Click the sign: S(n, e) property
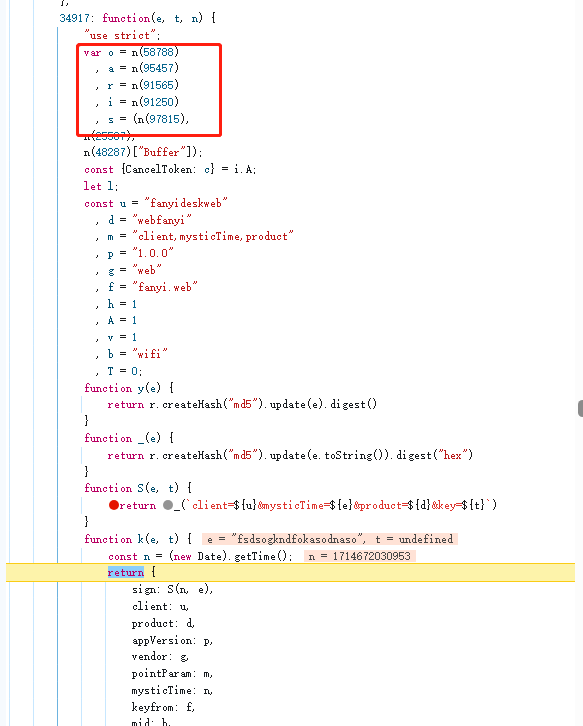The height and width of the screenshot is (726, 583). click(x=172, y=589)
